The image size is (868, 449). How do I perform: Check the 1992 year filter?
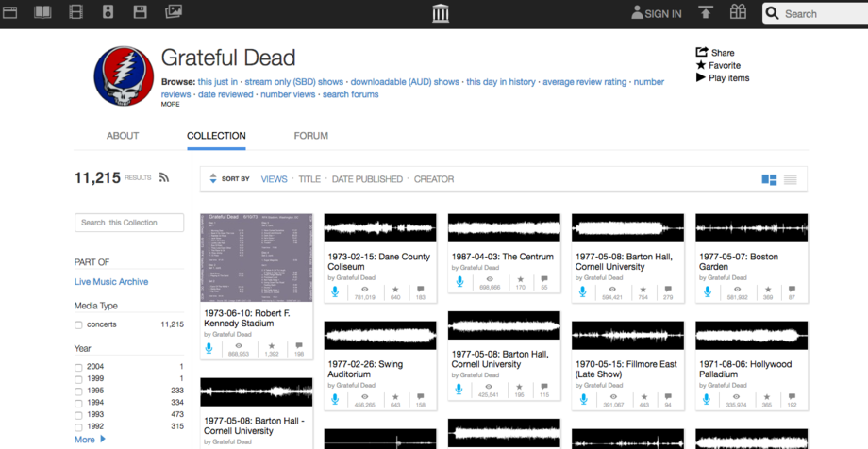pyautogui.click(x=78, y=427)
